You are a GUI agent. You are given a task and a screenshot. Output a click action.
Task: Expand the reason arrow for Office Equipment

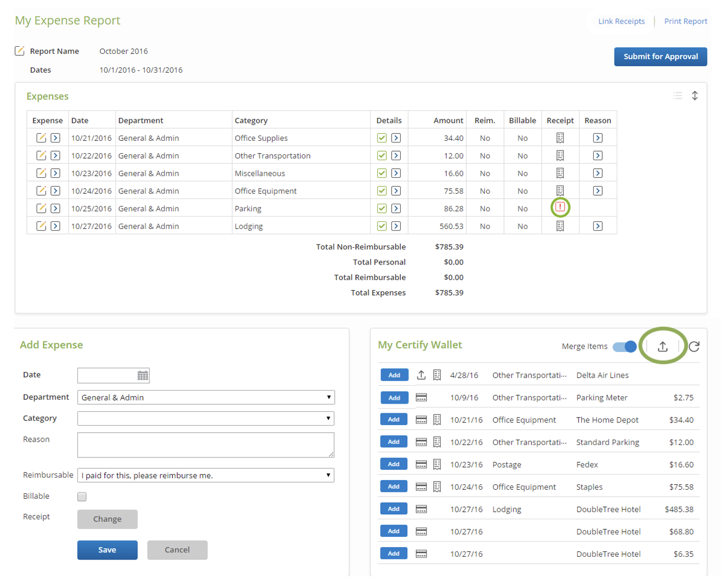pyautogui.click(x=597, y=191)
